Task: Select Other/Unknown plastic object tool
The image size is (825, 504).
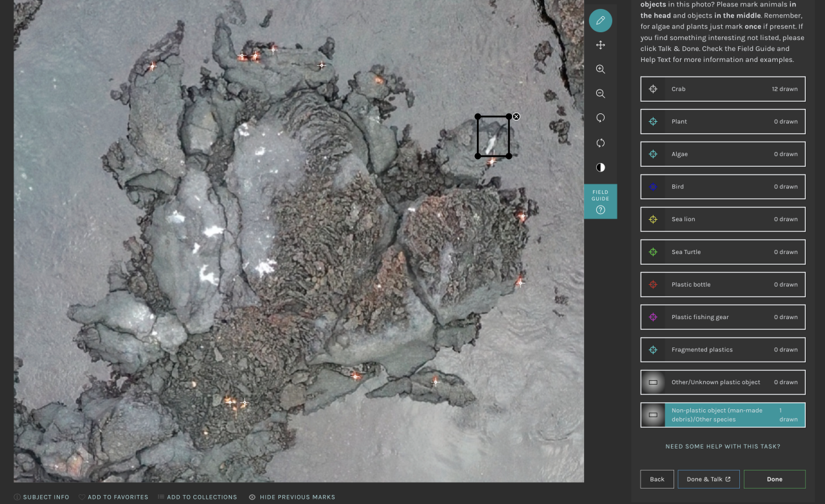Action: 723,382
